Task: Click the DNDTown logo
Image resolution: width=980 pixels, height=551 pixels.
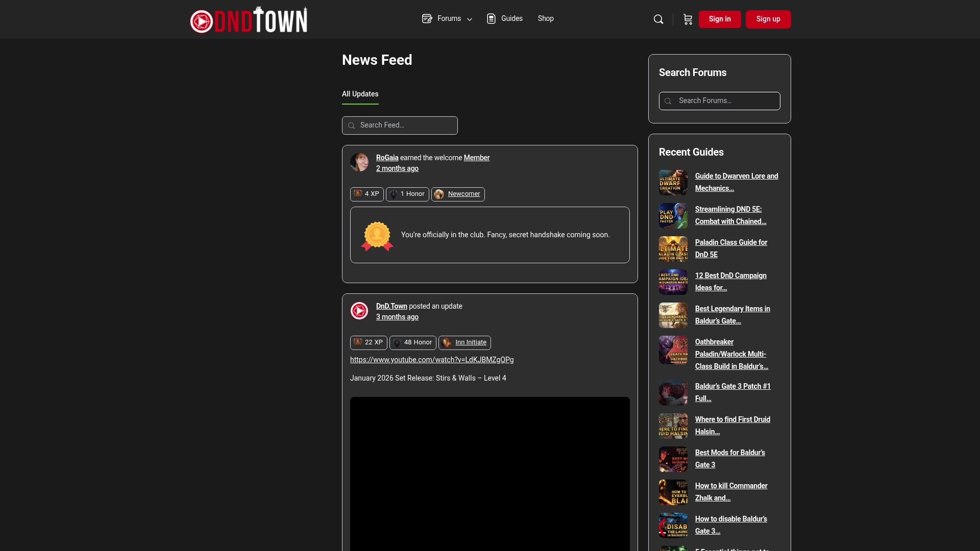Action: click(x=249, y=20)
